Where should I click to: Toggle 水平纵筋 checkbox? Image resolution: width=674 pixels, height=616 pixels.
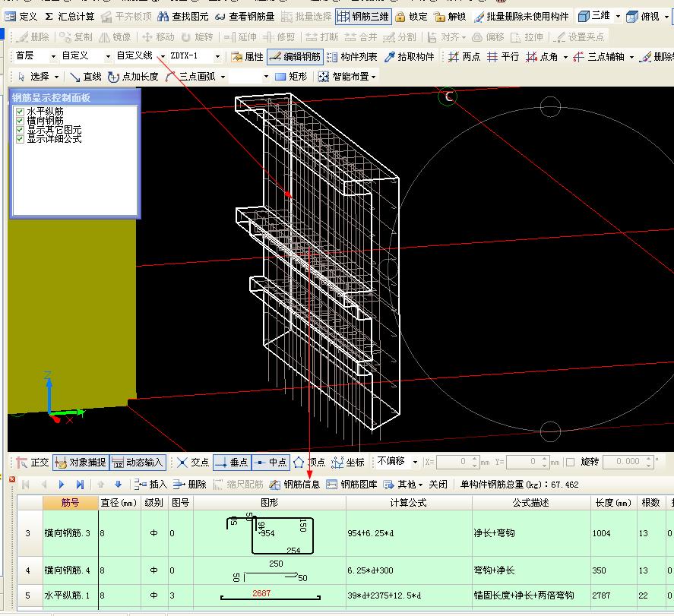pos(20,112)
